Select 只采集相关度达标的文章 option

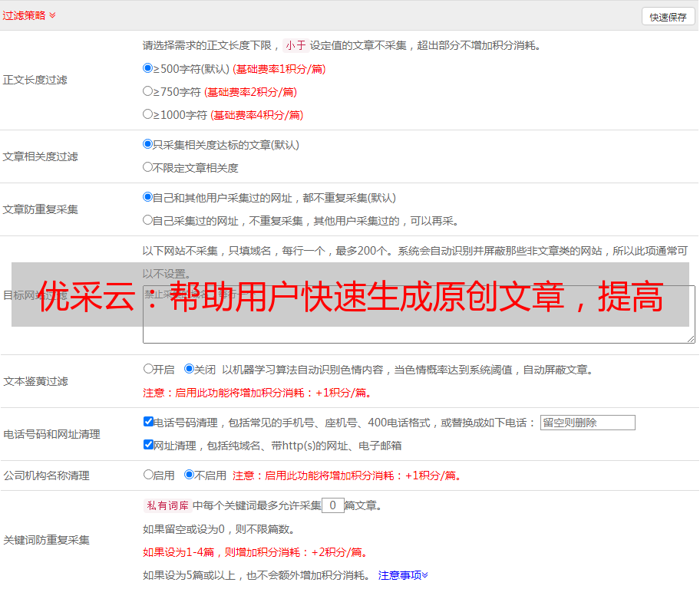pyautogui.click(x=148, y=144)
